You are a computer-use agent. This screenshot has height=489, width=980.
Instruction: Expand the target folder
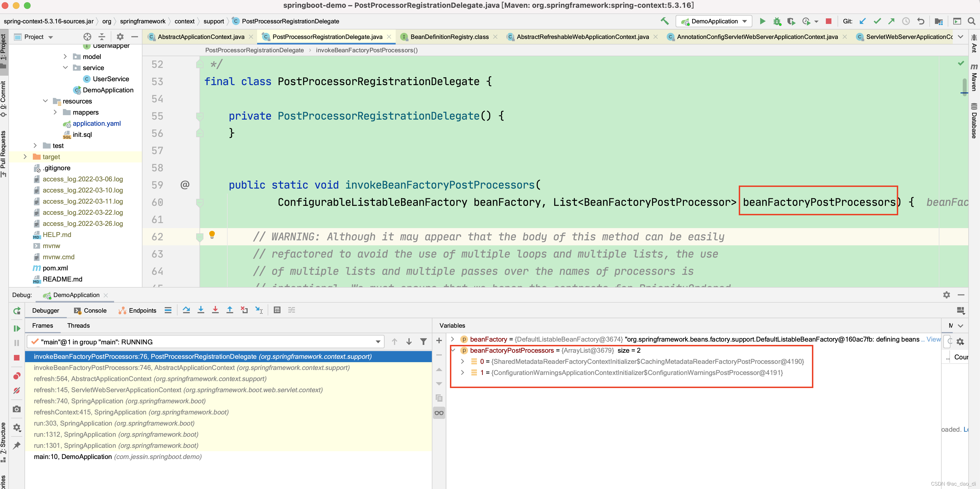(25, 157)
